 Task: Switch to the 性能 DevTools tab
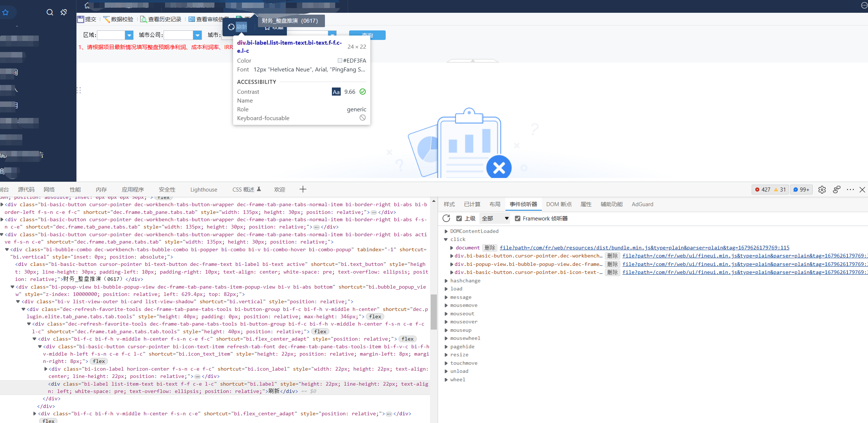point(75,189)
